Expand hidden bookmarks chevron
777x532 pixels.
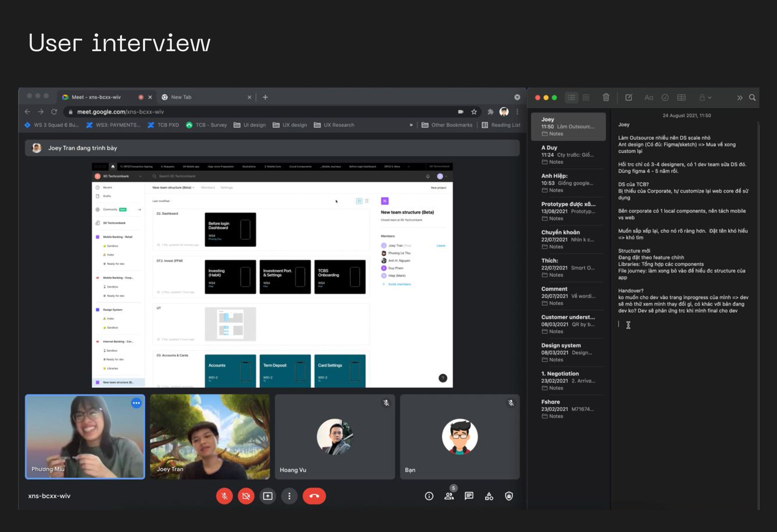tap(411, 125)
